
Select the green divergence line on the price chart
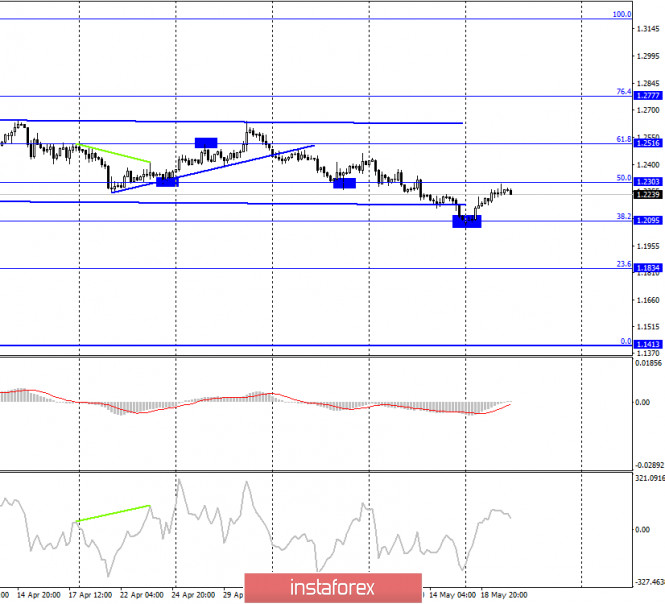pyautogui.click(x=115, y=154)
